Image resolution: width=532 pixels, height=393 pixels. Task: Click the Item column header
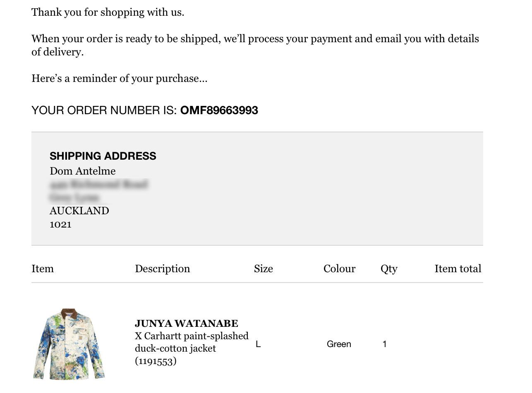pos(43,269)
